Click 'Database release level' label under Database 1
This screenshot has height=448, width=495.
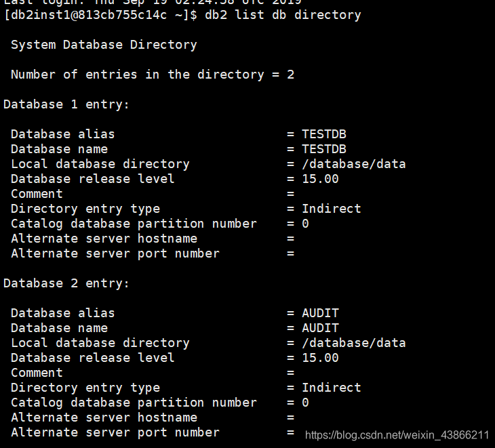93,179
